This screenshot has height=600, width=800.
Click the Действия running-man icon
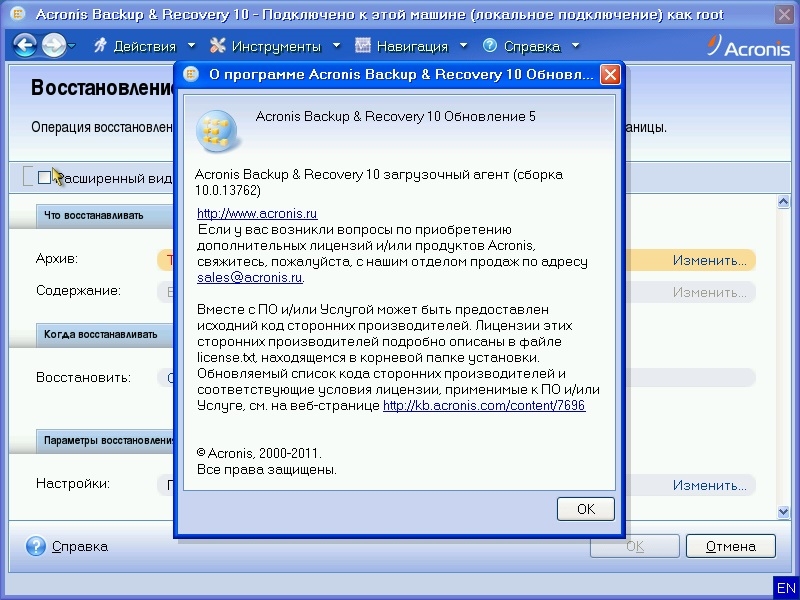(100, 46)
